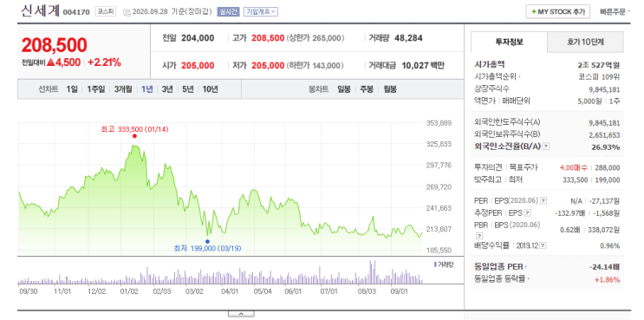Click the blue 최저 199,000 marker dot
This screenshot has height=320, width=644.
coord(207,242)
